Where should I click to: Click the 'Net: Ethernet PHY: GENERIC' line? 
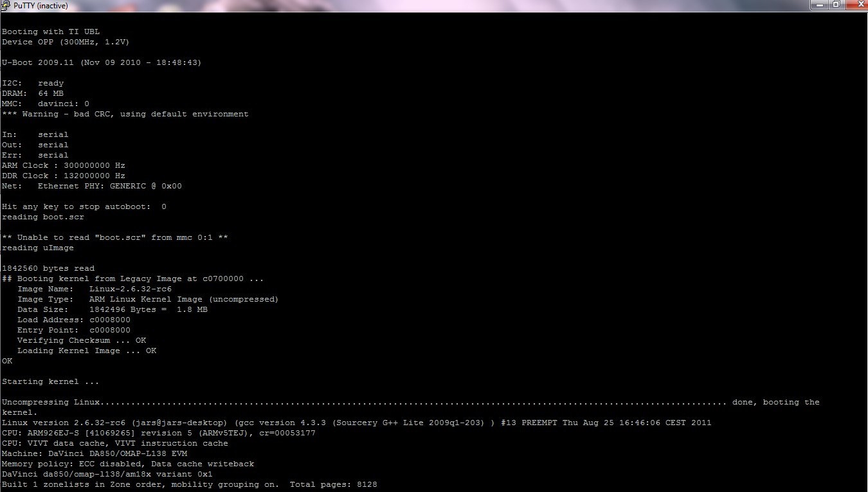tap(92, 186)
